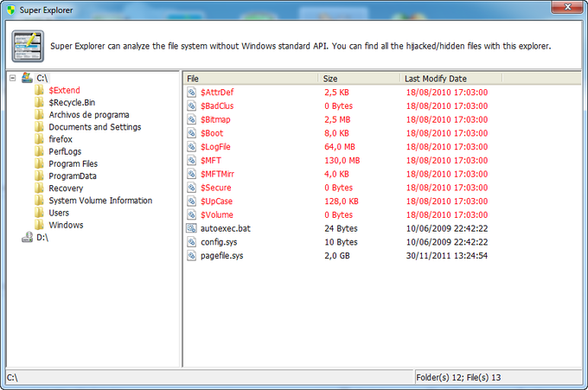
Task: Click the System Volume Information folder icon
Action: click(39, 201)
